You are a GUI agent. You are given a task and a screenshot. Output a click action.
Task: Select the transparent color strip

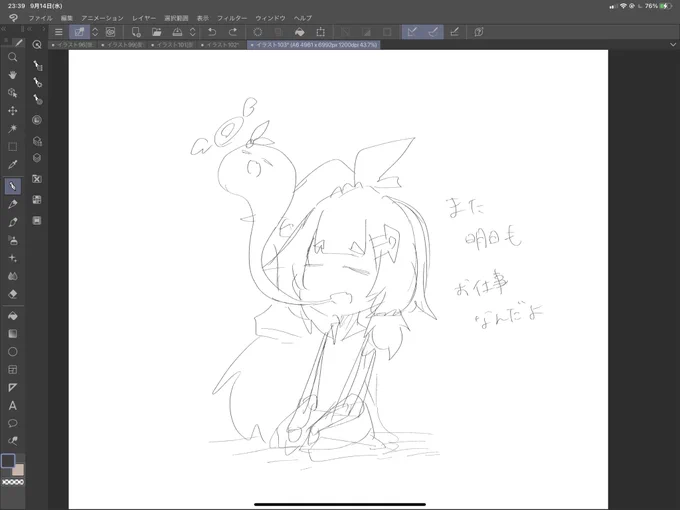(13, 482)
